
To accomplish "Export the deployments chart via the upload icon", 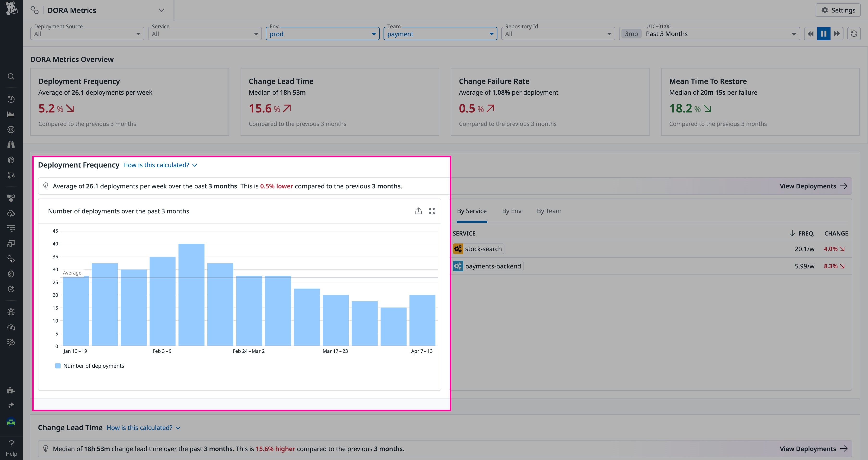I will point(419,211).
